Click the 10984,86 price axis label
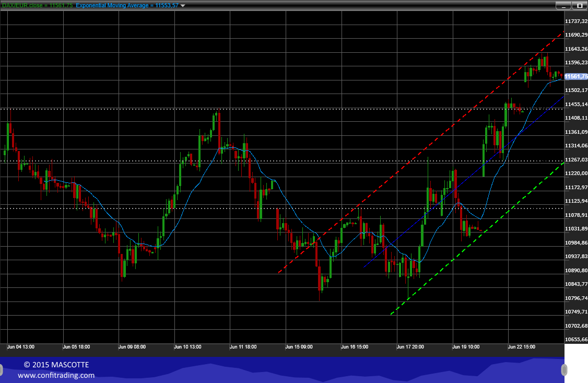Viewport: 588px width, 383px height. point(576,242)
